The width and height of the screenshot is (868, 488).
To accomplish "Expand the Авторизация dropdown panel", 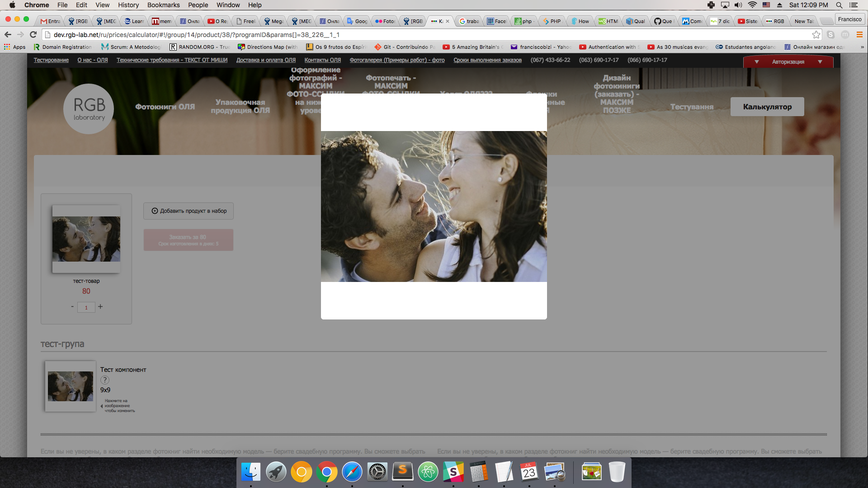I will pyautogui.click(x=788, y=61).
